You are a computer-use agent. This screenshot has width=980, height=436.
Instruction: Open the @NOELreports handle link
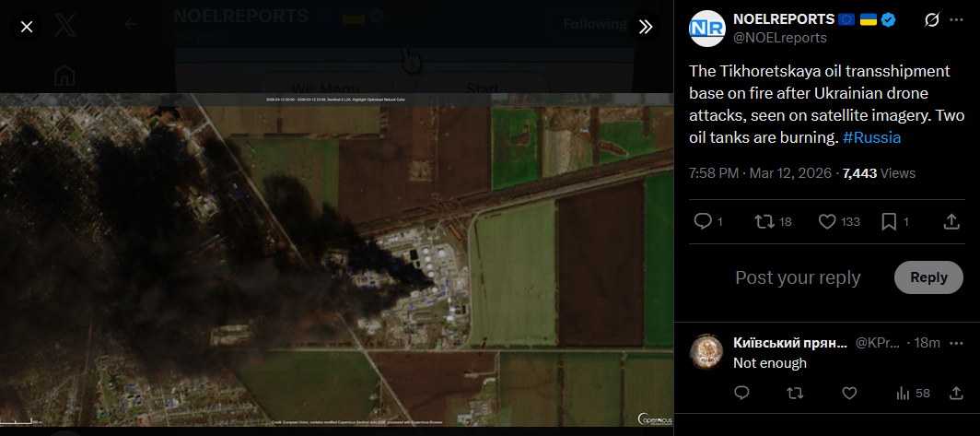tap(779, 38)
